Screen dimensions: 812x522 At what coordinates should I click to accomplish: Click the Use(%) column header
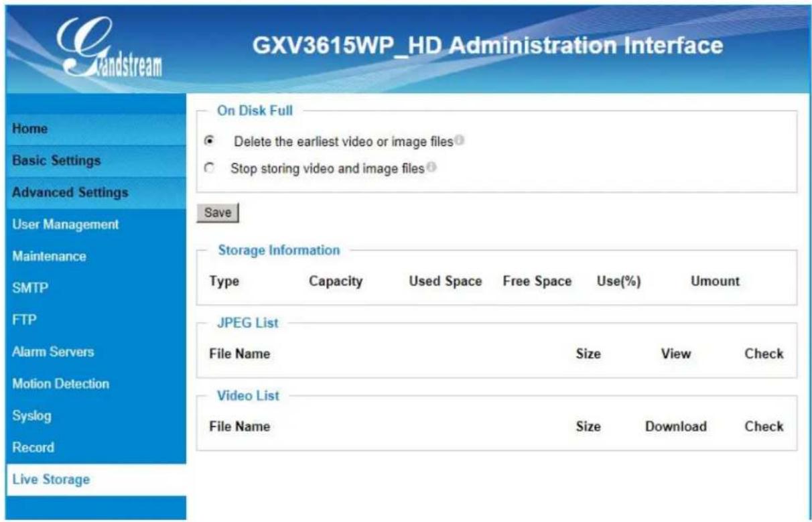tap(619, 281)
